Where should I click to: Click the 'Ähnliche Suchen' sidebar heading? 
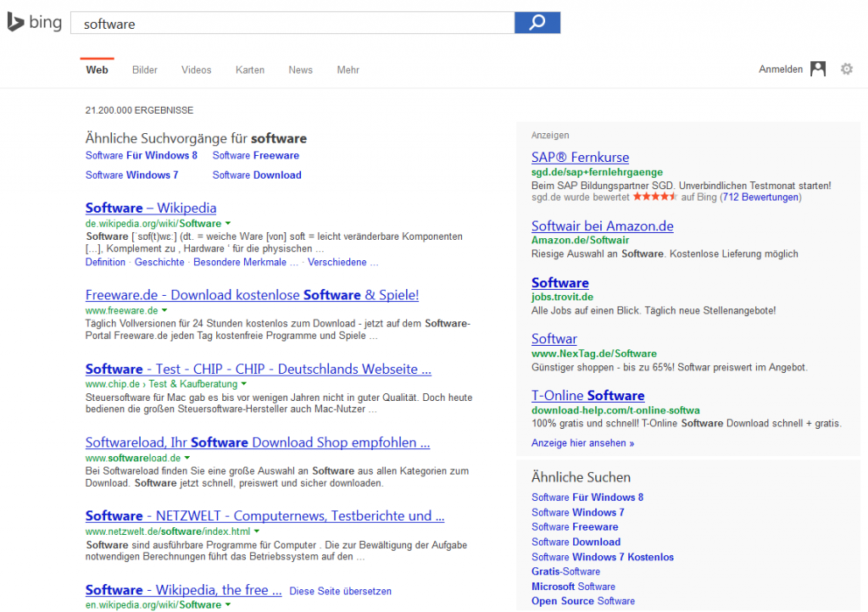(x=581, y=477)
